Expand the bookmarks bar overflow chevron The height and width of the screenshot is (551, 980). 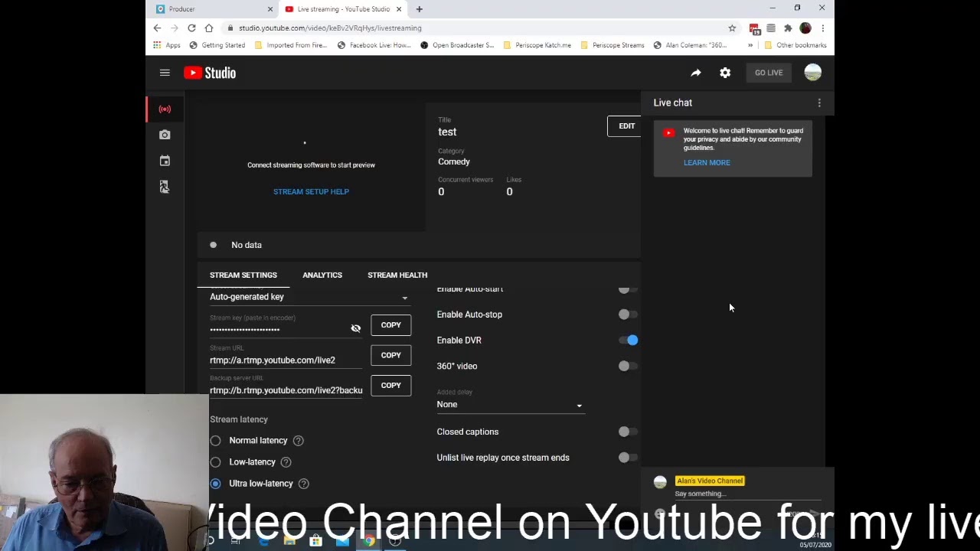click(750, 45)
